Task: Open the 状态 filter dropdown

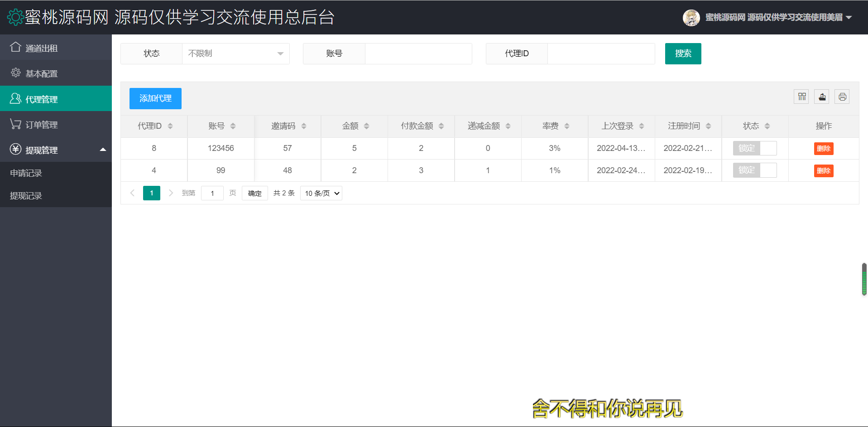Action: 235,53
